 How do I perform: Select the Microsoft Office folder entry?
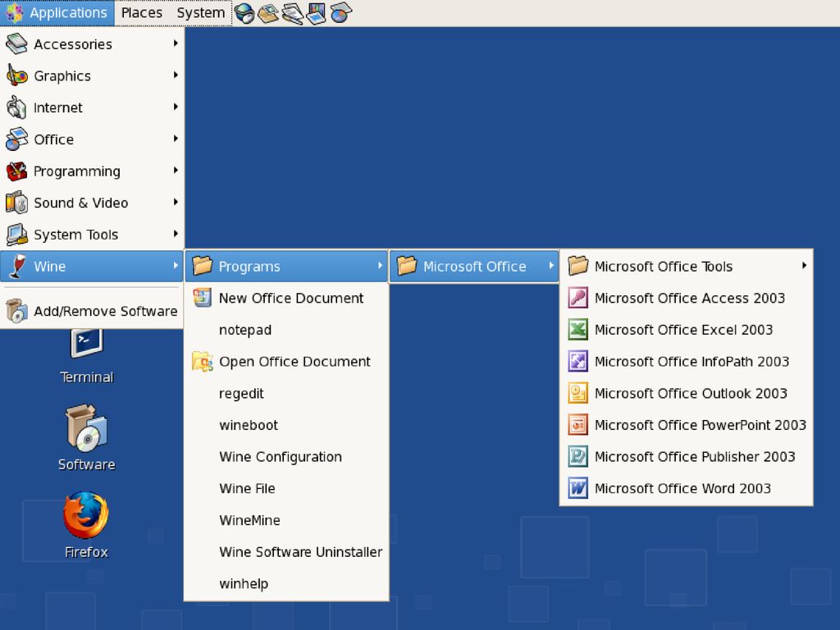474,267
